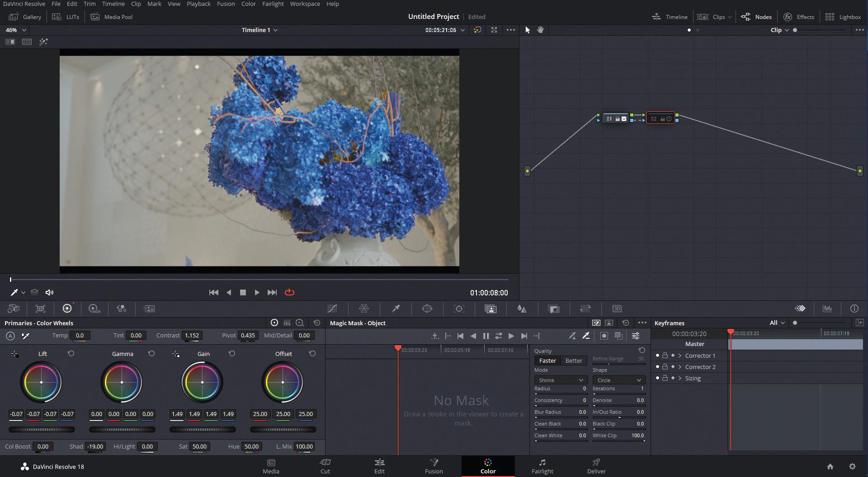Select the Qualifier eyedropper palette
Viewport: 868px width, 477px height.
click(396, 309)
